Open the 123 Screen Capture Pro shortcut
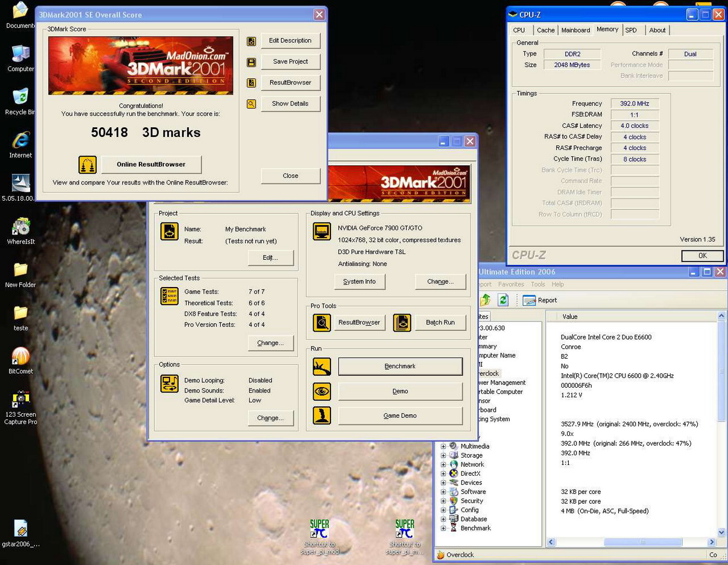Viewport: 728px width, 565px height. [21, 408]
